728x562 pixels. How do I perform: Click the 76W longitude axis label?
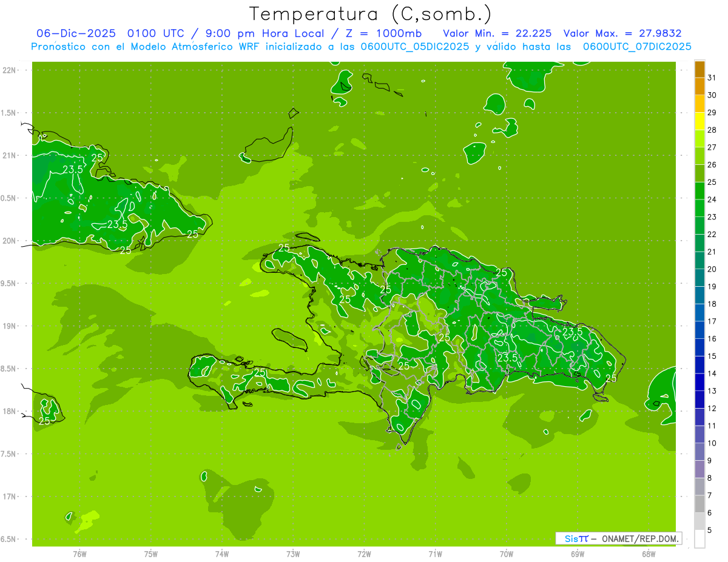[79, 554]
